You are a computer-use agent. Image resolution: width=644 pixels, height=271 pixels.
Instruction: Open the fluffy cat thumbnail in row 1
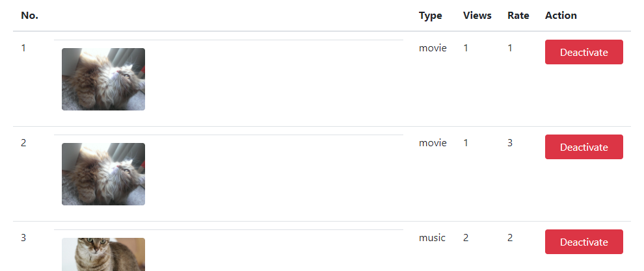(x=103, y=79)
